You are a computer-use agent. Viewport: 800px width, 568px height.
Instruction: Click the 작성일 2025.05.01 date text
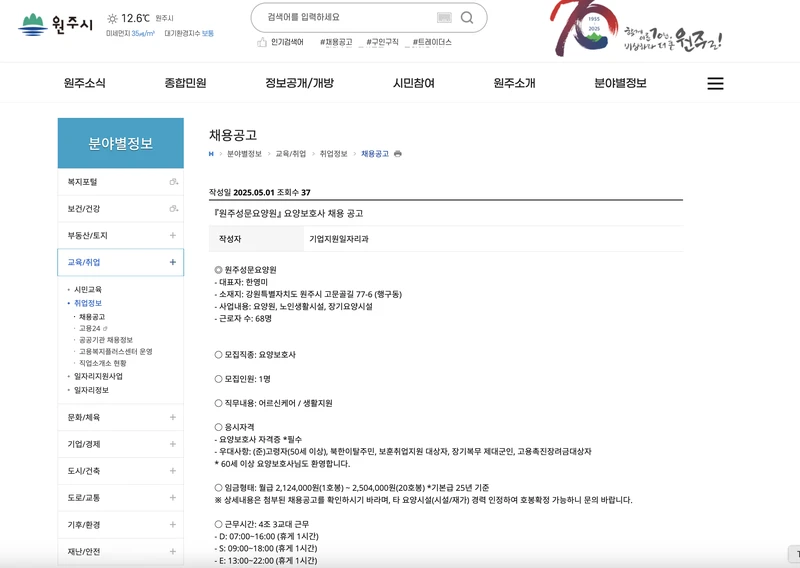[x=242, y=192]
